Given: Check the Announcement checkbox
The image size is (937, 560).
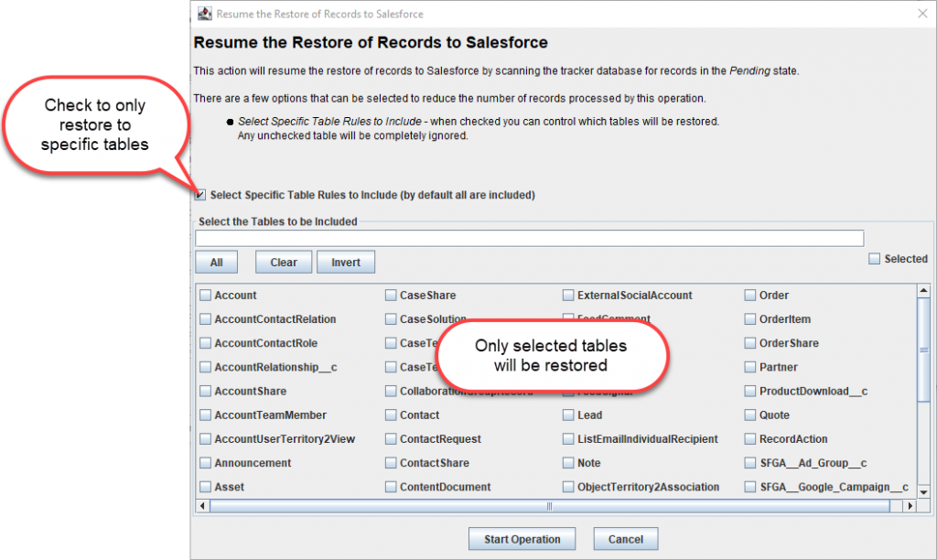Looking at the screenshot, I should (206, 463).
